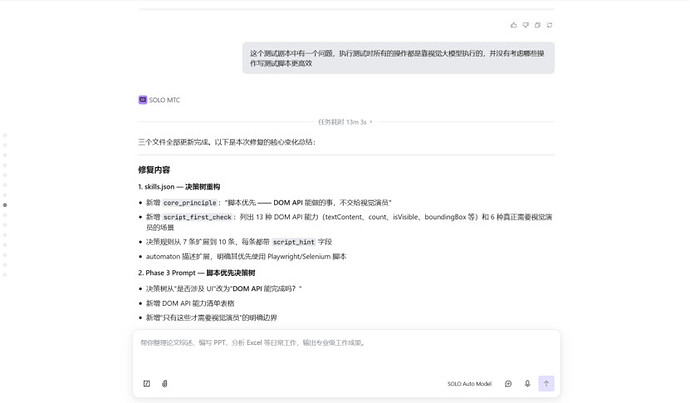The height and width of the screenshot is (403, 690).
Task: Copy the previous reply with the copy icon
Action: point(537,25)
